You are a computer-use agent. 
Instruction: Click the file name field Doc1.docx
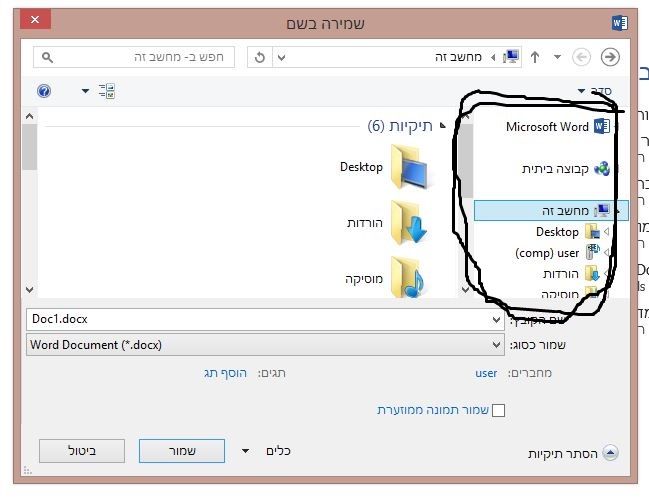point(259,319)
